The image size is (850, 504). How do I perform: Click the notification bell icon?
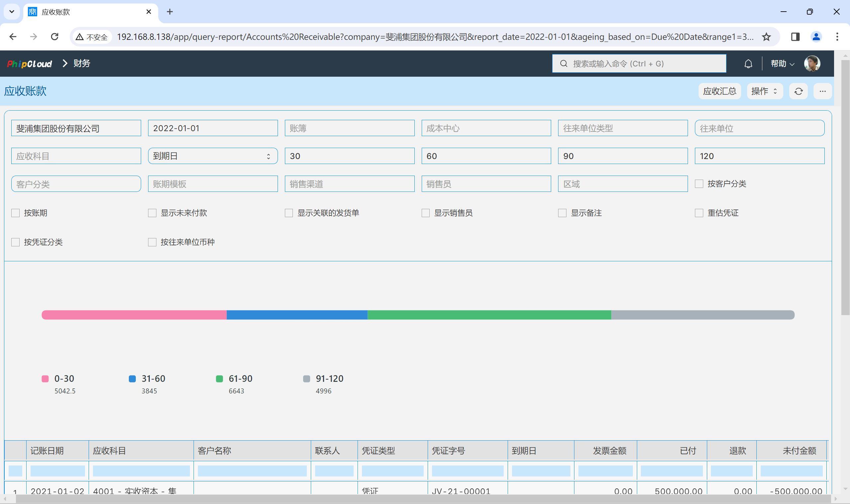(748, 64)
